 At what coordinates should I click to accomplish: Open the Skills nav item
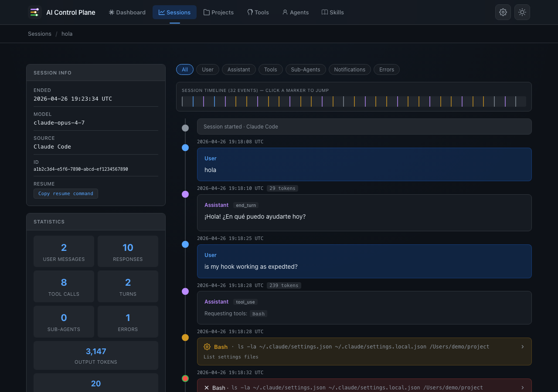click(x=333, y=12)
